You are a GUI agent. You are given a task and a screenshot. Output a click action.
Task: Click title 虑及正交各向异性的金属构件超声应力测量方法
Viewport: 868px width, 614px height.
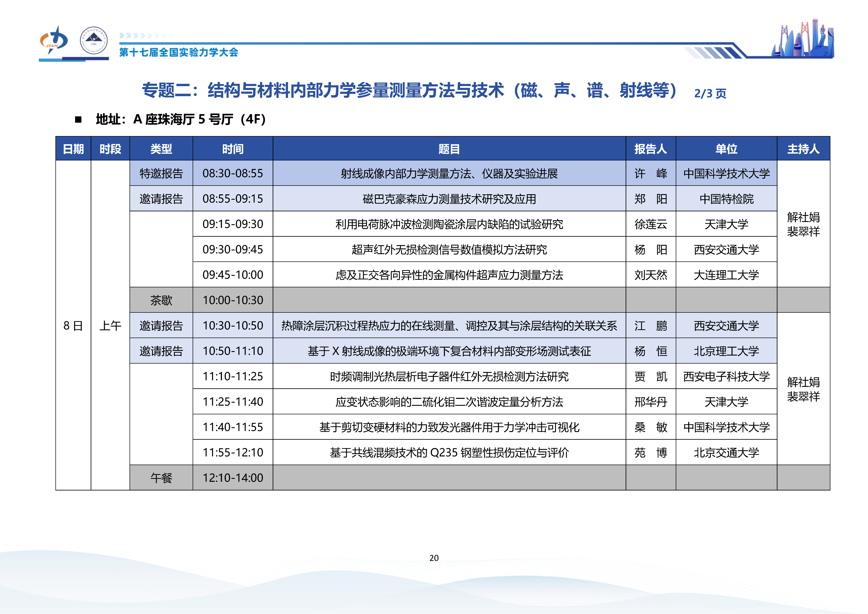pyautogui.click(x=449, y=275)
